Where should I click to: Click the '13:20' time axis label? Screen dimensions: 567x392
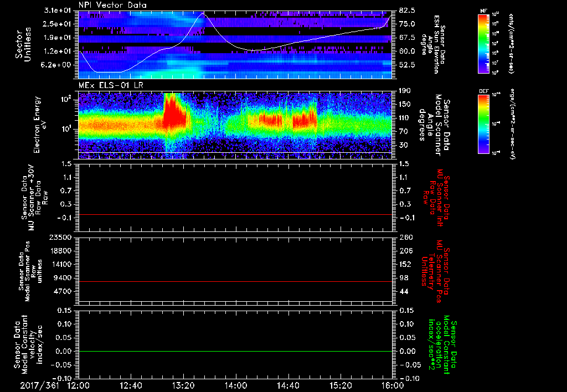point(183,385)
